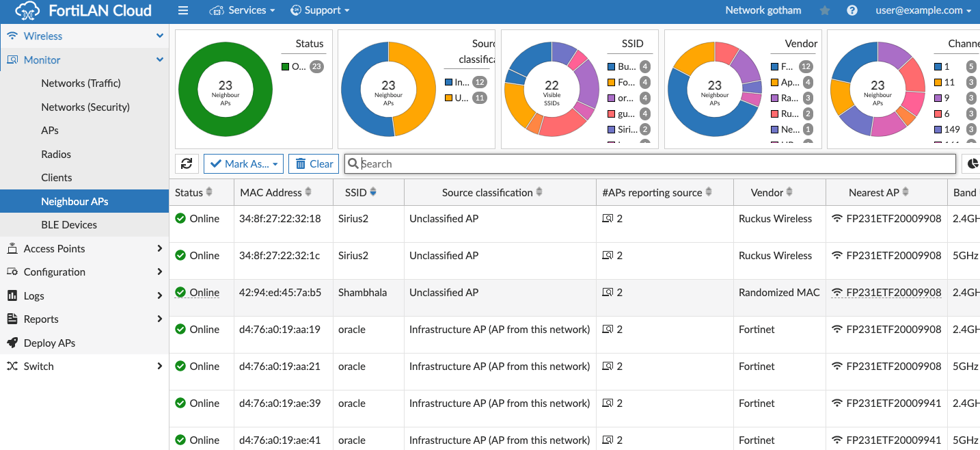
Task: Click the Wireless section icon in sidebar
Action: click(x=11, y=36)
